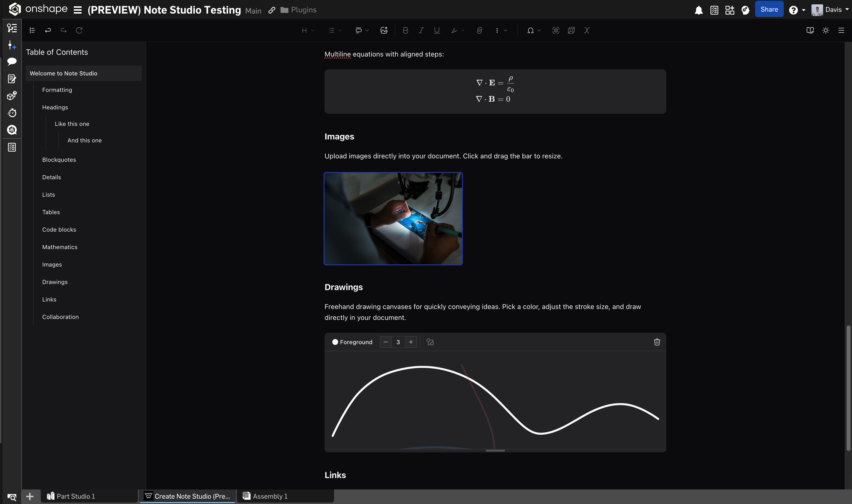Switch to the Assembly 1 tab
The image size is (852, 504).
coord(270,496)
